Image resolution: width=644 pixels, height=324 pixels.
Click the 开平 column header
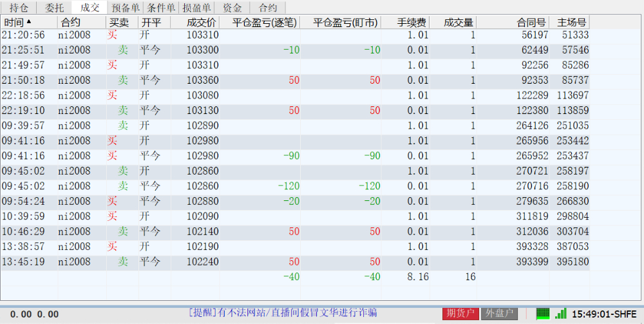point(154,22)
